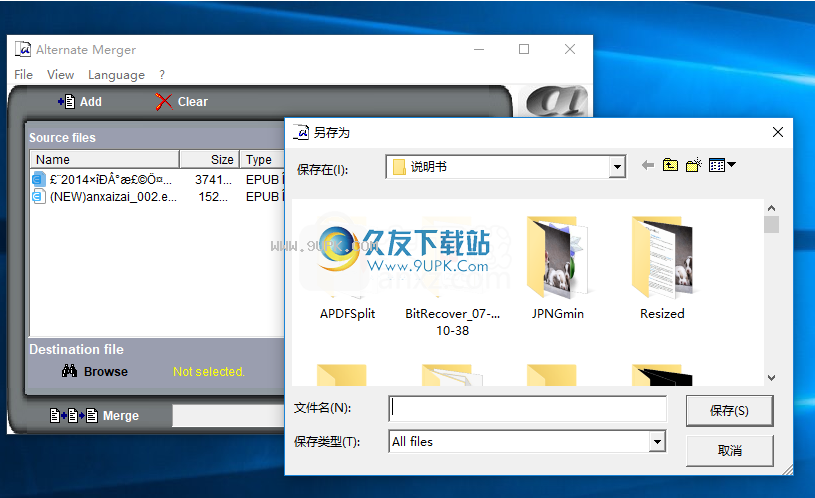Open the JPNGmin folder
Viewport: 815px width, 498px height.
pyautogui.click(x=557, y=269)
